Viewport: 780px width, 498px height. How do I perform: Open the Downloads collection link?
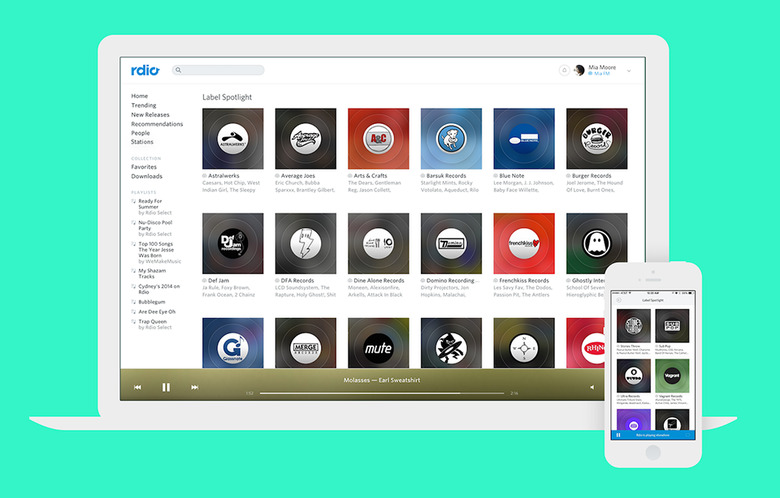[147, 176]
